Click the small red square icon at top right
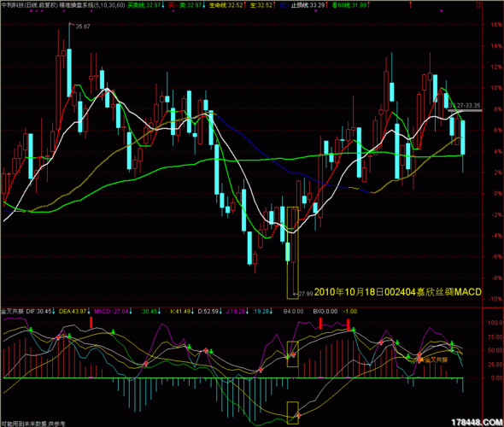 [x=478, y=5]
